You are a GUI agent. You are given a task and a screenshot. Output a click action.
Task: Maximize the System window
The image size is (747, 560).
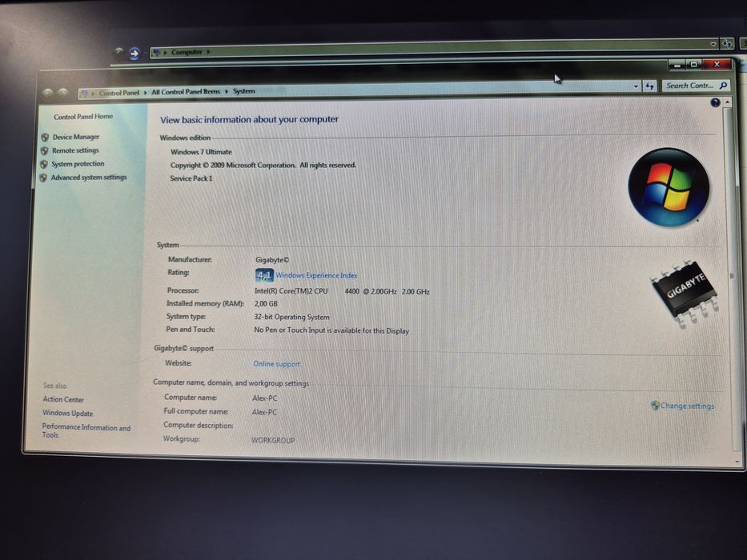[693, 64]
